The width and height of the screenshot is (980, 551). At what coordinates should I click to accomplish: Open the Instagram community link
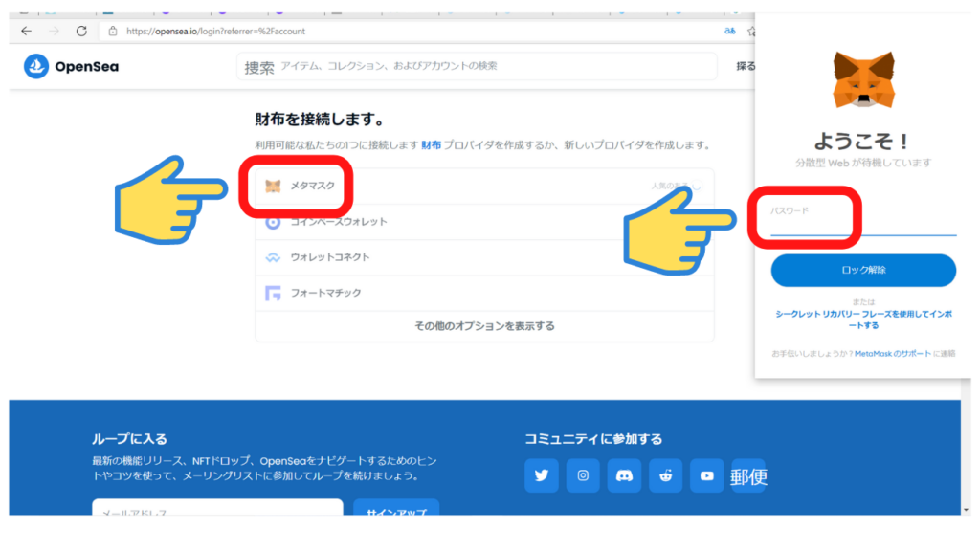coord(583,475)
